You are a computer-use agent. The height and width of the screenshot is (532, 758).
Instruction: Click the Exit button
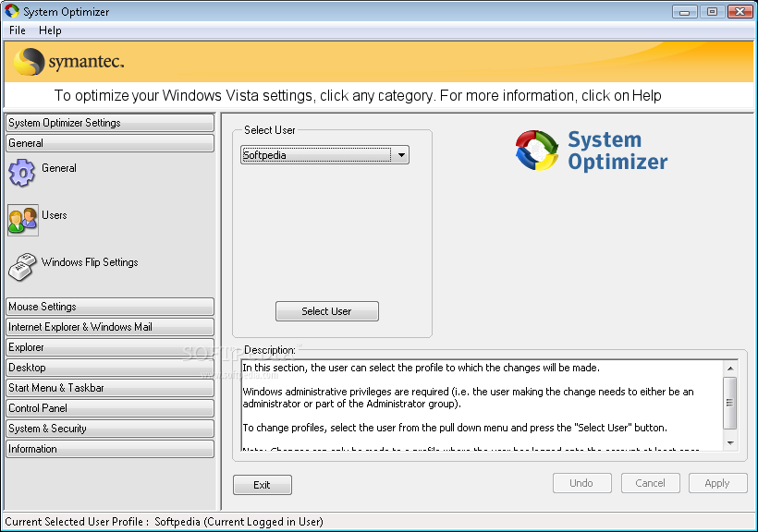[x=262, y=485]
